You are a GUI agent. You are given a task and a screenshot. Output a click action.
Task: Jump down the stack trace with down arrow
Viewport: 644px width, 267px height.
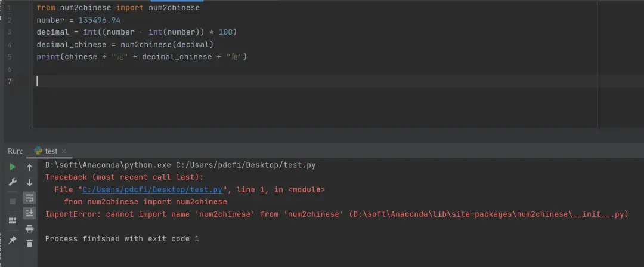pyautogui.click(x=30, y=183)
